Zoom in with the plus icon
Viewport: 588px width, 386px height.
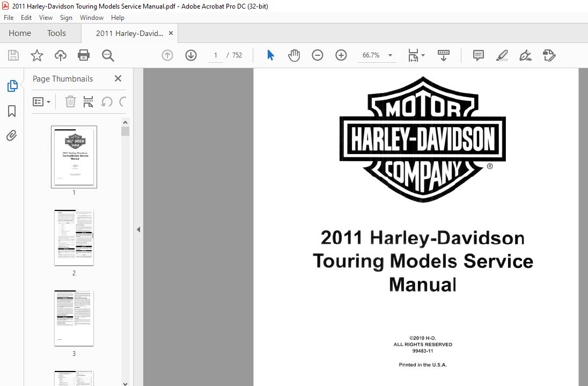point(341,55)
